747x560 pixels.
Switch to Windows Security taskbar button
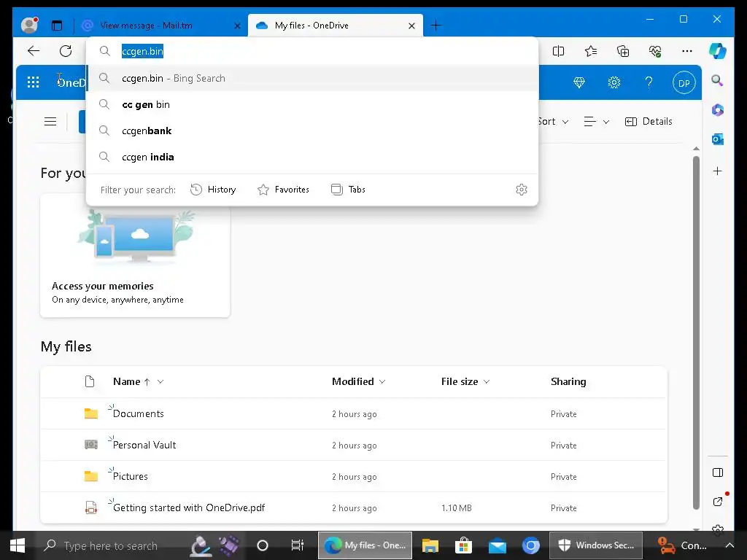[595, 545]
